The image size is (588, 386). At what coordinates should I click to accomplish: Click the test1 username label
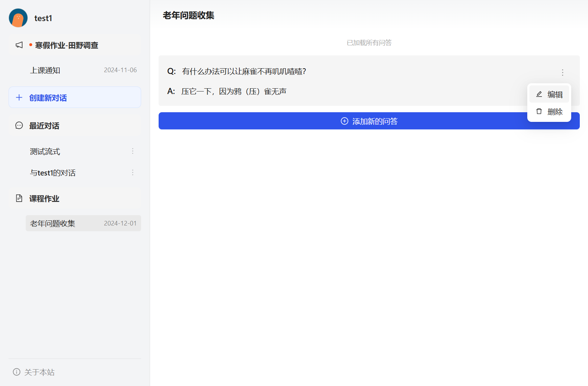click(43, 18)
